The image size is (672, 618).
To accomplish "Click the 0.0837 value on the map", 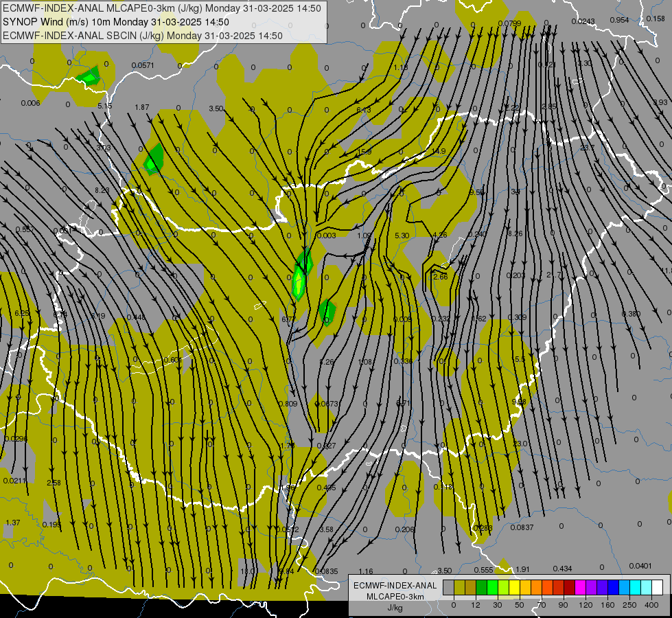I will (x=522, y=527).
